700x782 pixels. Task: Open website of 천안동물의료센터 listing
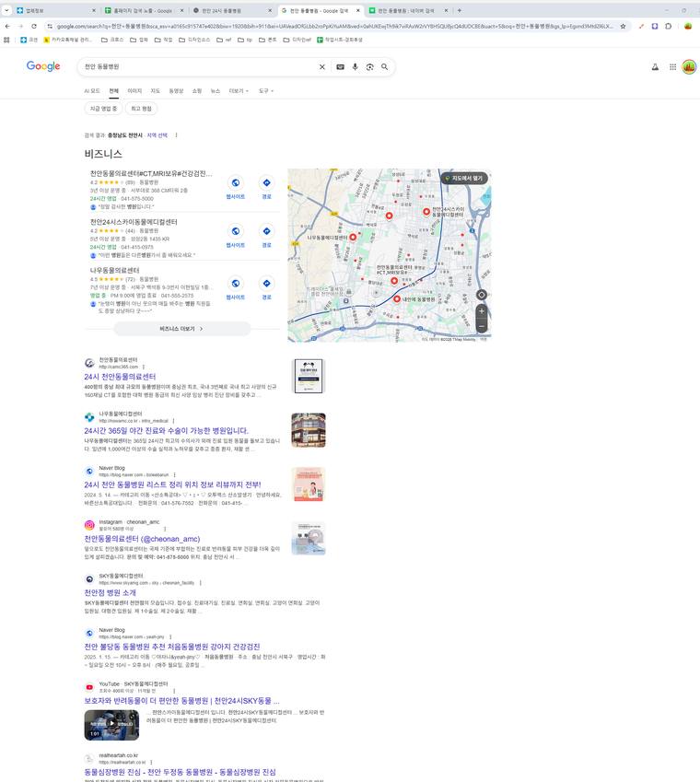[x=235, y=188]
